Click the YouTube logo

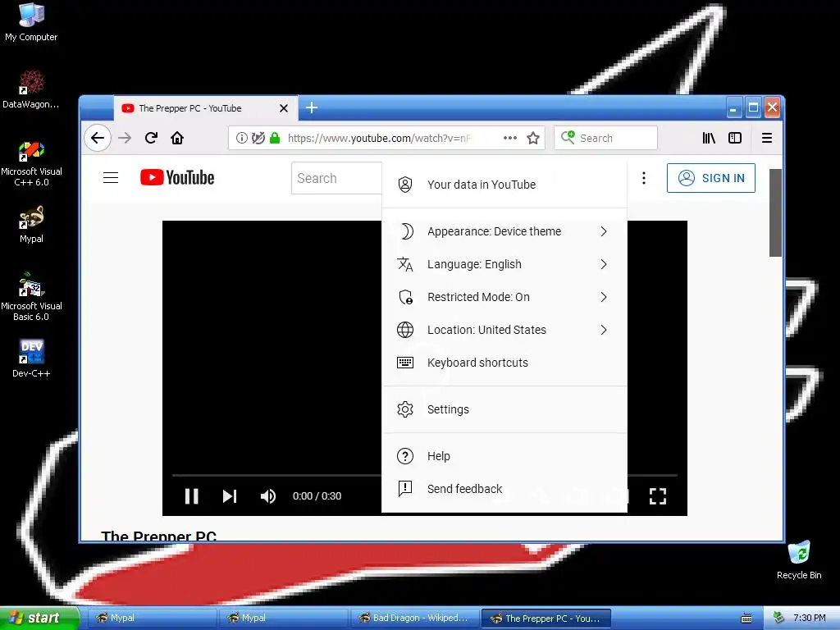tap(177, 178)
